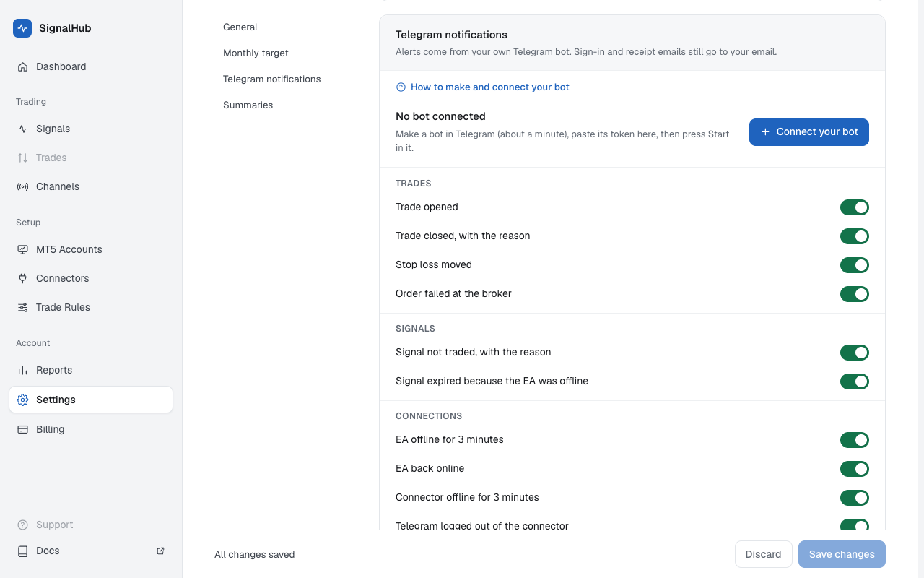
Task: Disable Signal expired because EA was offline
Action: point(855,381)
